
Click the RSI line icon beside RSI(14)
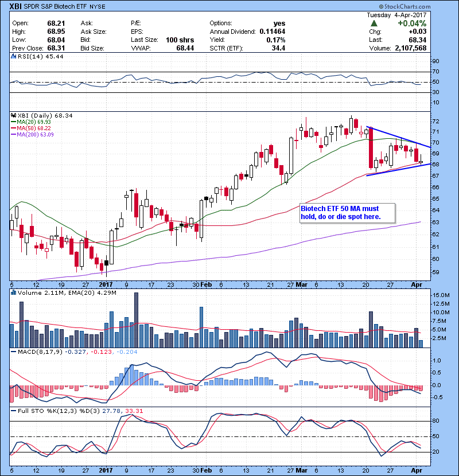[13, 56]
